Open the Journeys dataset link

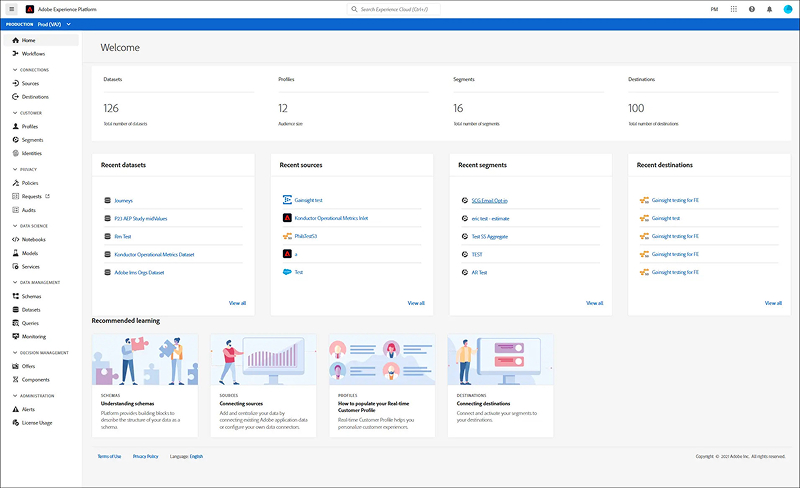click(x=123, y=201)
